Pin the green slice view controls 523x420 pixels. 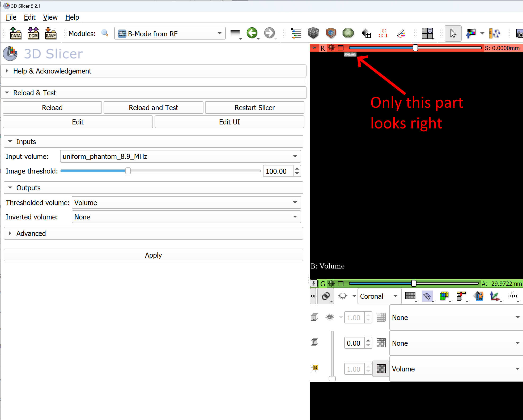[313, 283]
